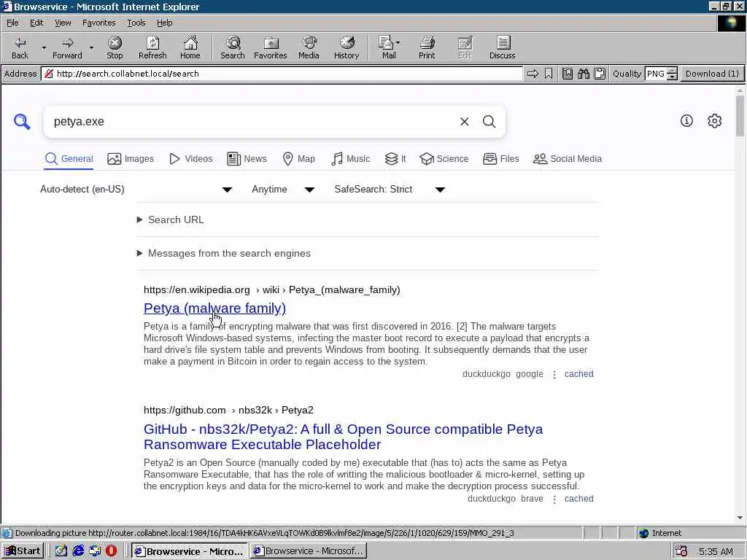Open search preferences gear icon

[715, 121]
